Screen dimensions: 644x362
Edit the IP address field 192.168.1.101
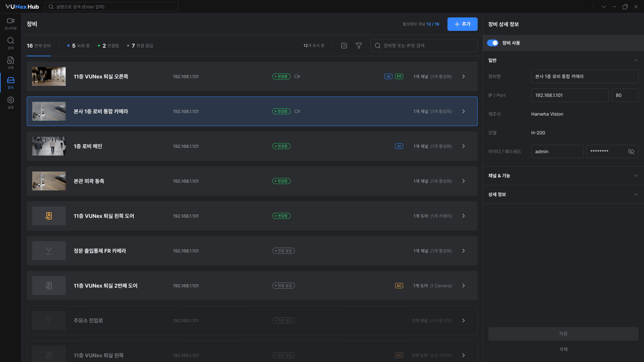point(570,95)
